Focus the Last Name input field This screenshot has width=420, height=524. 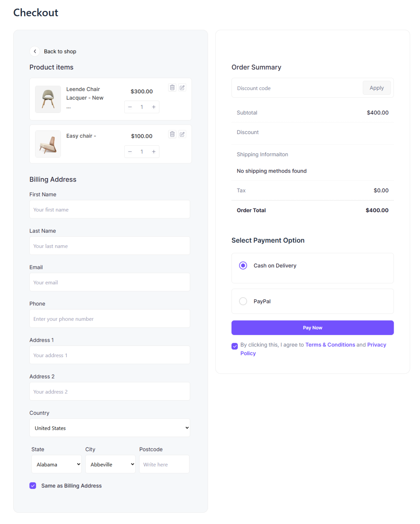(110, 246)
